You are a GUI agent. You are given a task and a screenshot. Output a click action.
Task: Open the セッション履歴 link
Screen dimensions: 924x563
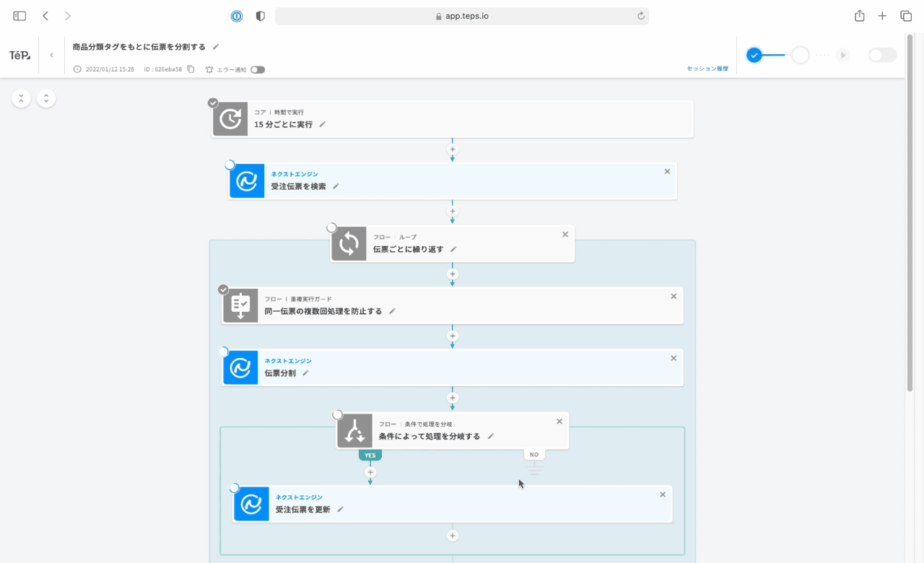tap(707, 69)
